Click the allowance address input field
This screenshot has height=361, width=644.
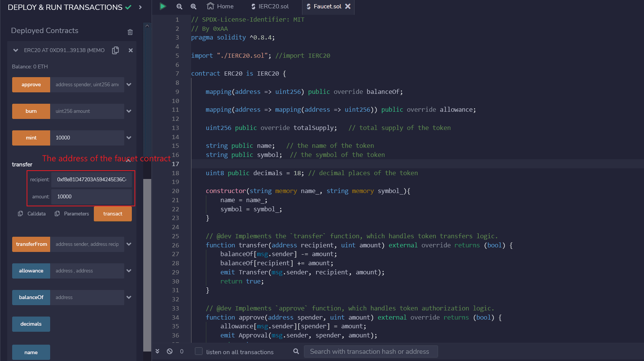[x=87, y=271]
